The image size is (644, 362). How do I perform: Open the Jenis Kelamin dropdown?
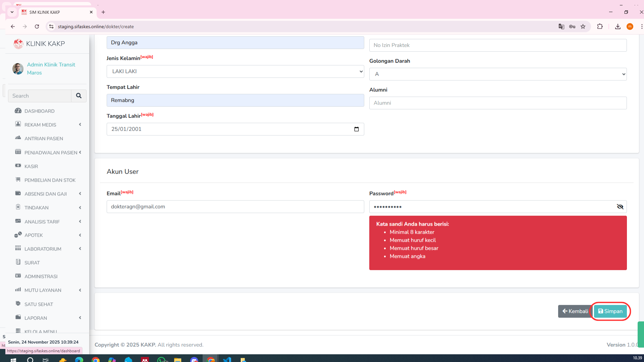235,71
